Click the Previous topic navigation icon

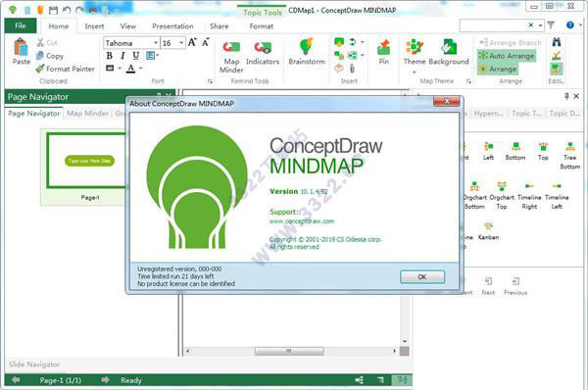tap(515, 286)
